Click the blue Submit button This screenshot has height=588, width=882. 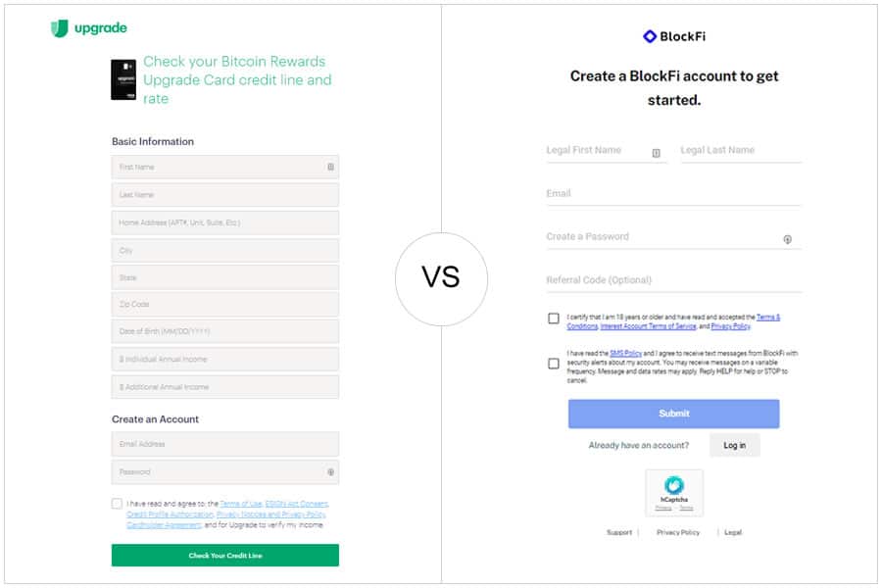click(x=674, y=414)
